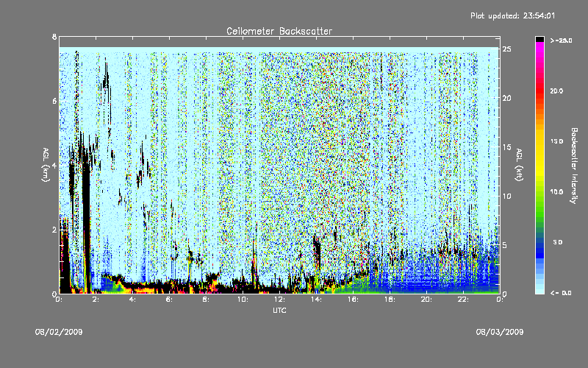This screenshot has height=368, width=588.
Task: Click the black top of the colorbar
Action: click(x=539, y=39)
